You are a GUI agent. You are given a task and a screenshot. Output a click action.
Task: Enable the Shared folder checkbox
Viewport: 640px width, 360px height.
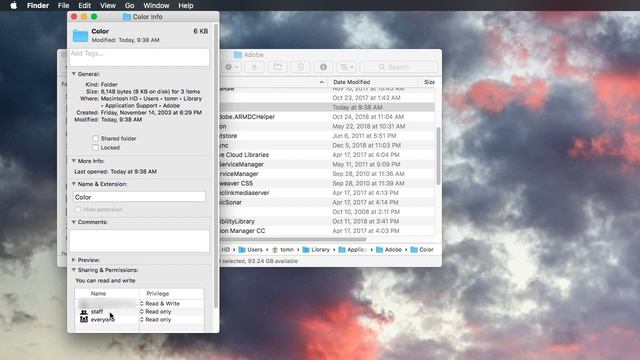point(95,138)
